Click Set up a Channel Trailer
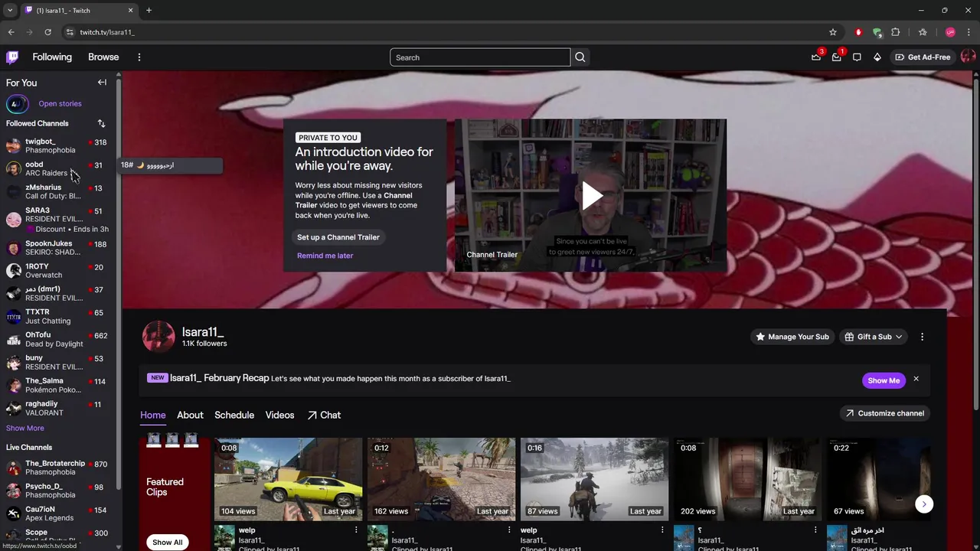 pos(338,237)
